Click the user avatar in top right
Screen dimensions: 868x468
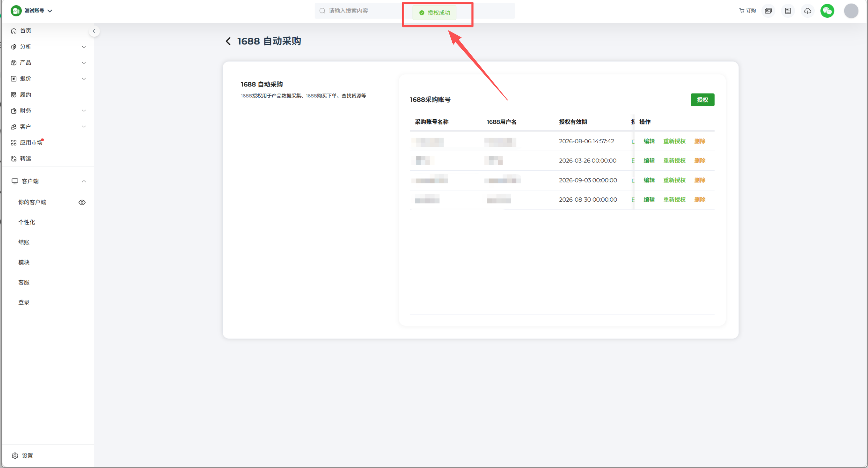click(851, 11)
